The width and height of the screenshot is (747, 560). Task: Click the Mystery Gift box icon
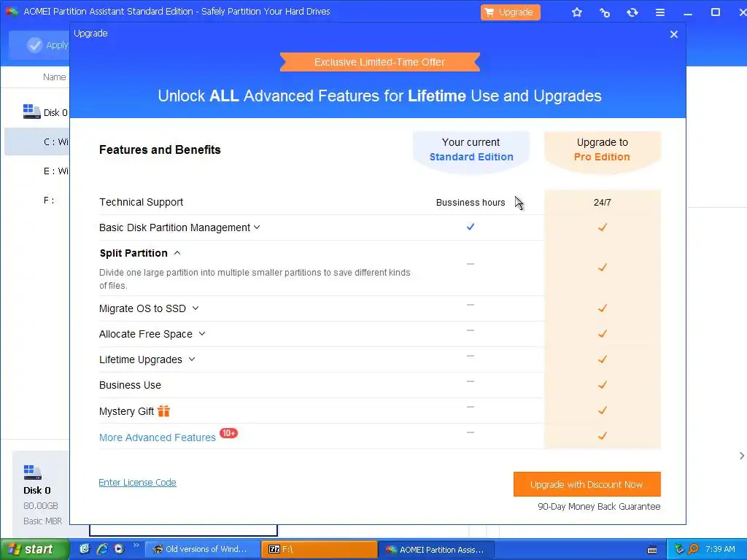[x=164, y=411]
